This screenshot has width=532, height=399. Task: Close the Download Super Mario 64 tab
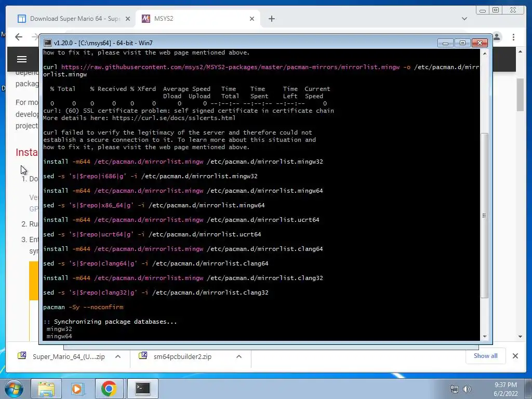tap(128, 19)
